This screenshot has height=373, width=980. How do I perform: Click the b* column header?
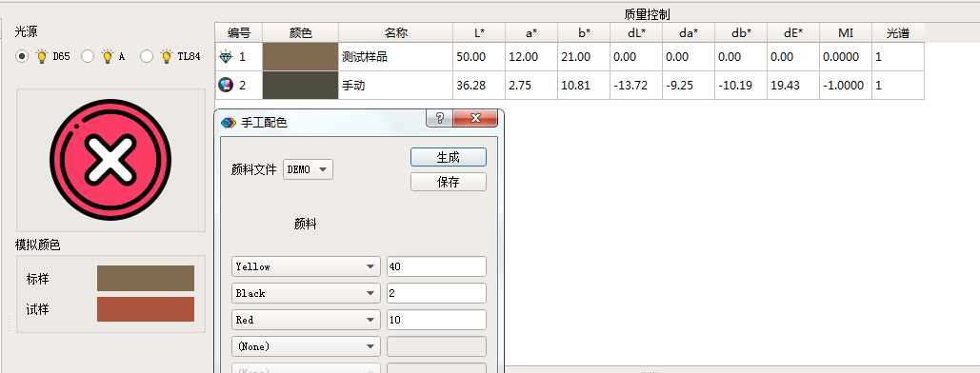click(x=585, y=33)
